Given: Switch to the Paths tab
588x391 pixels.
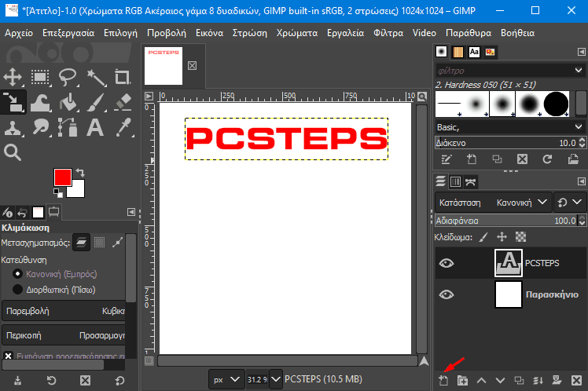Looking at the screenshot, I should 470,181.
